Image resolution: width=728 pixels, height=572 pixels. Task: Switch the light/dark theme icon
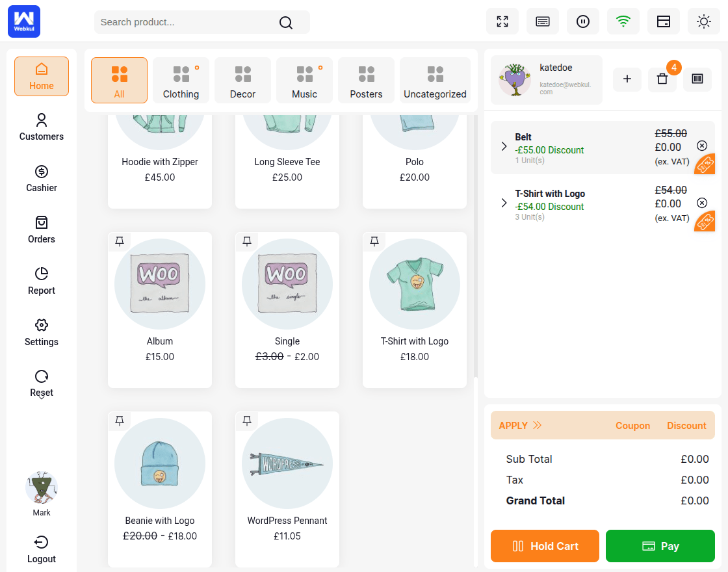pos(704,21)
